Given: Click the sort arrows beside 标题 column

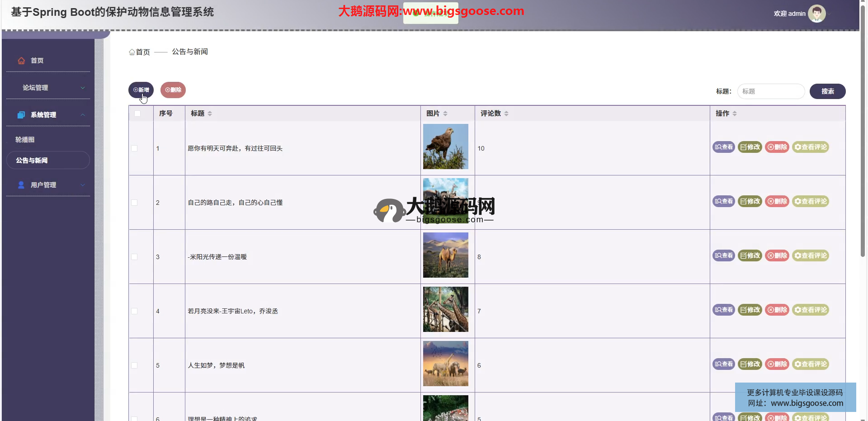Looking at the screenshot, I should tap(210, 114).
